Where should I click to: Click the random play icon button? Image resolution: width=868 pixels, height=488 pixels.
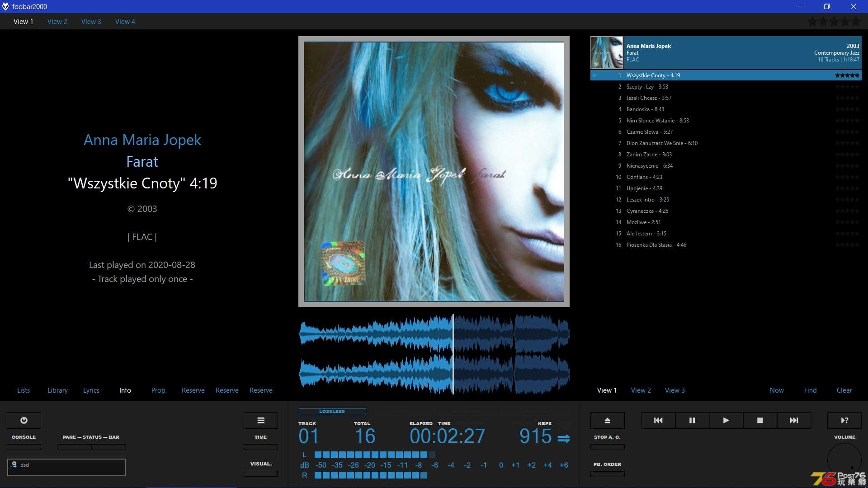tap(844, 420)
